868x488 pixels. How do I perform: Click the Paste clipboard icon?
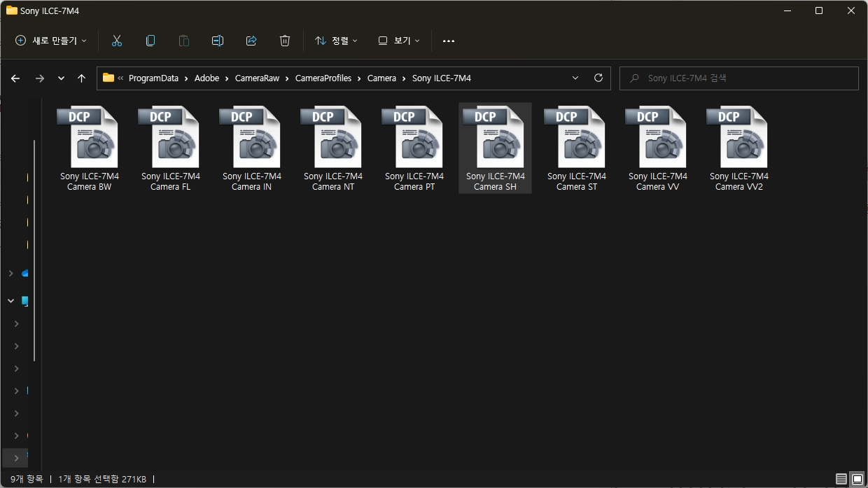(184, 41)
